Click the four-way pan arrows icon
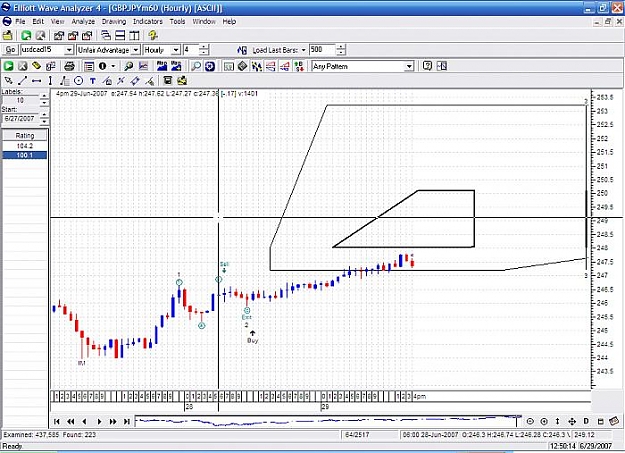This screenshot has height=453, width=625. coord(572,421)
